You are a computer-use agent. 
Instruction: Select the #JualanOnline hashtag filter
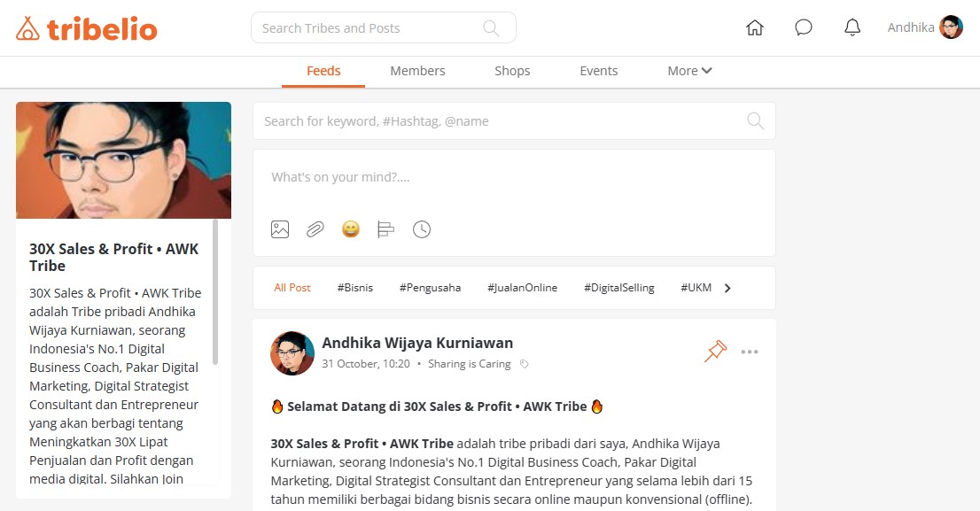[523, 288]
